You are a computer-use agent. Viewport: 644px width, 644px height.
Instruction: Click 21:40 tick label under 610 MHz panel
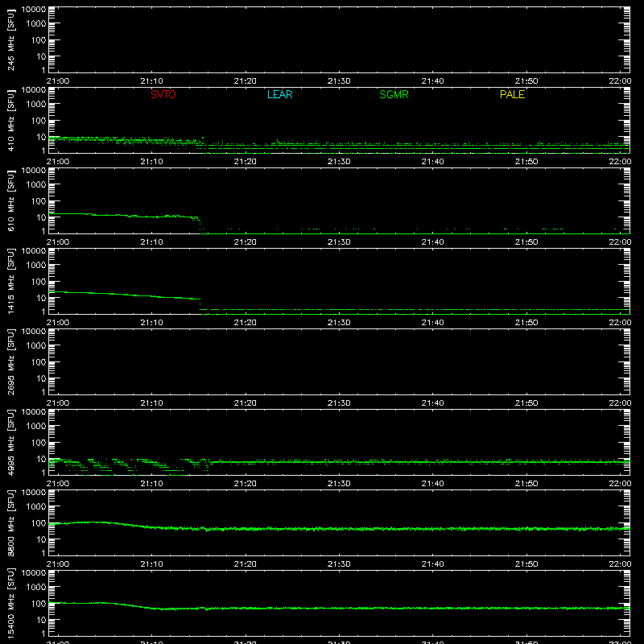click(432, 242)
